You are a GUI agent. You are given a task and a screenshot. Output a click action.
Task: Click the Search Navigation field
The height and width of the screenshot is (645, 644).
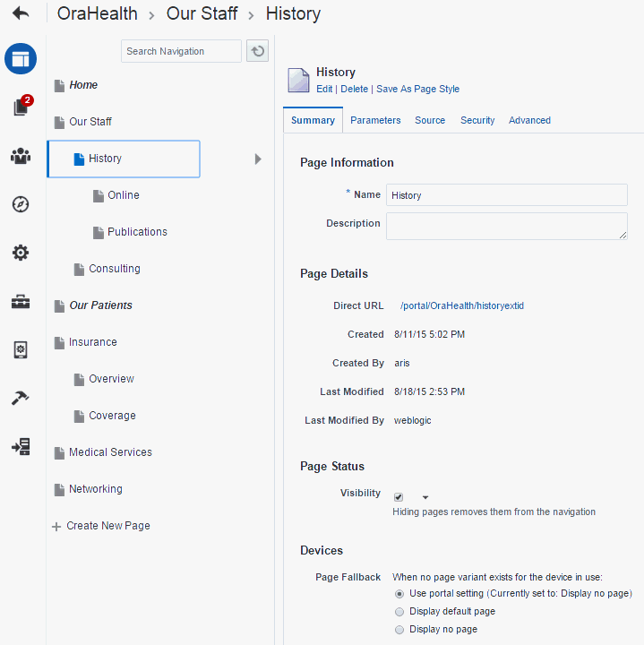181,51
